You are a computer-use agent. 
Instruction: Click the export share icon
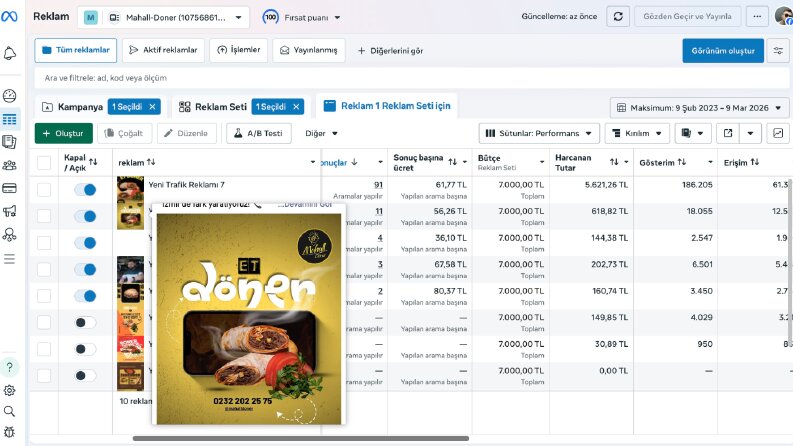728,133
